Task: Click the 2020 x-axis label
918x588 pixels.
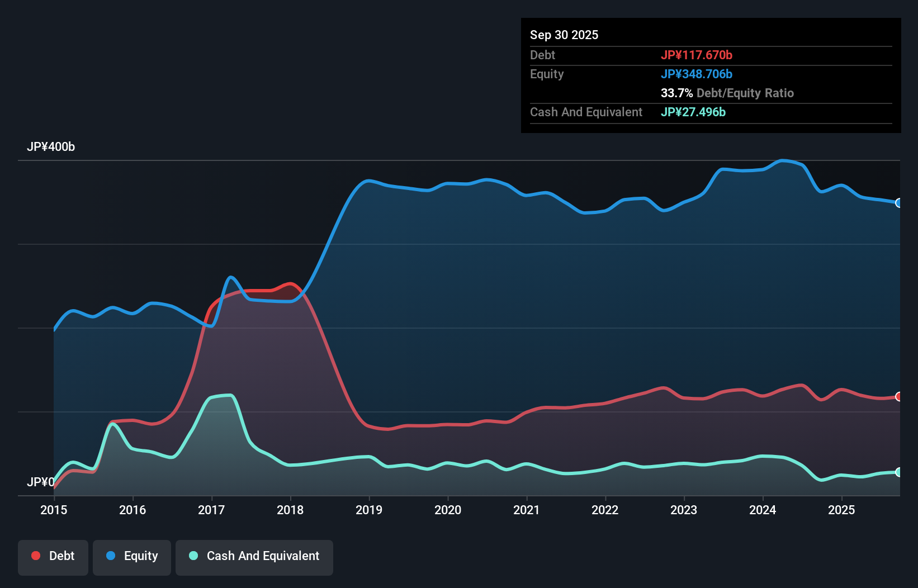Action: point(448,510)
